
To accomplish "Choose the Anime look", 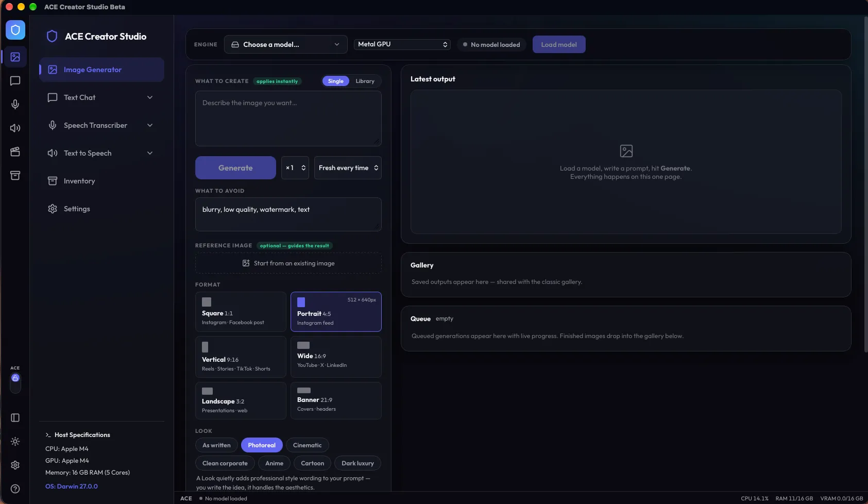I will coord(274,463).
